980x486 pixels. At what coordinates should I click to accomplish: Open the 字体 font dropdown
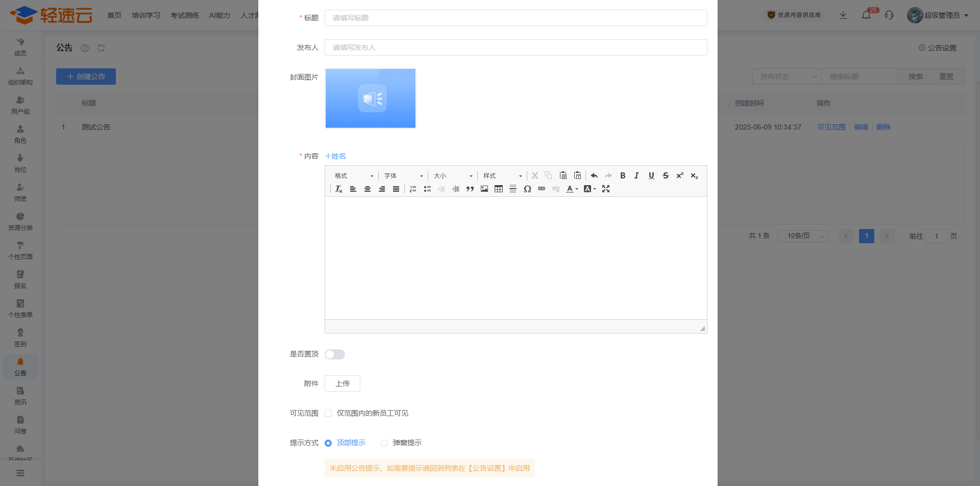point(403,176)
